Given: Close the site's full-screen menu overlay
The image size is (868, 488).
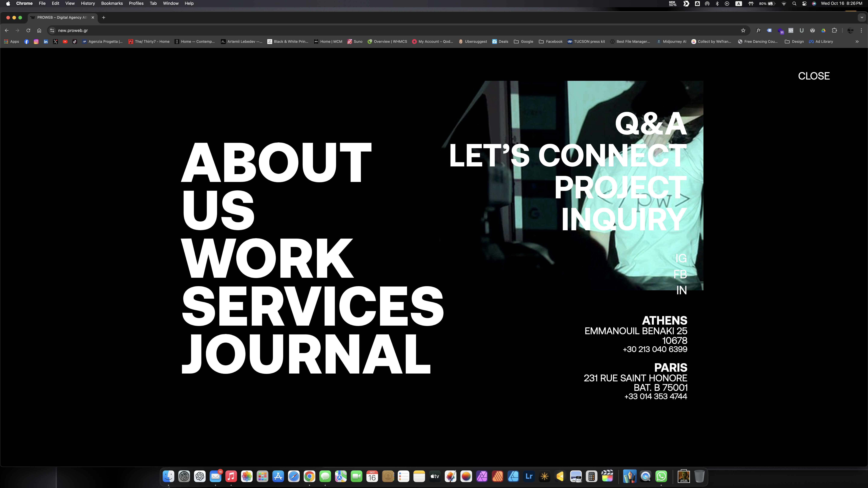Looking at the screenshot, I should [814, 76].
